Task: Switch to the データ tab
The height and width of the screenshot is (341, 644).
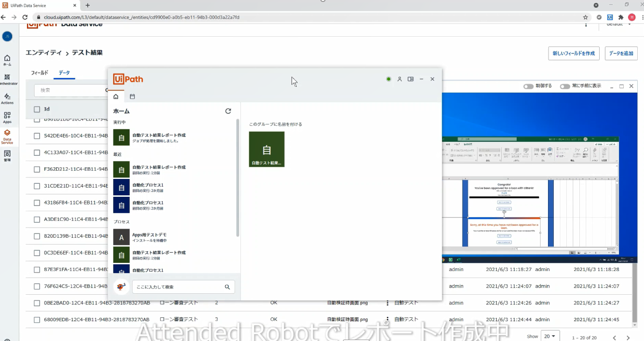Action: (64, 73)
